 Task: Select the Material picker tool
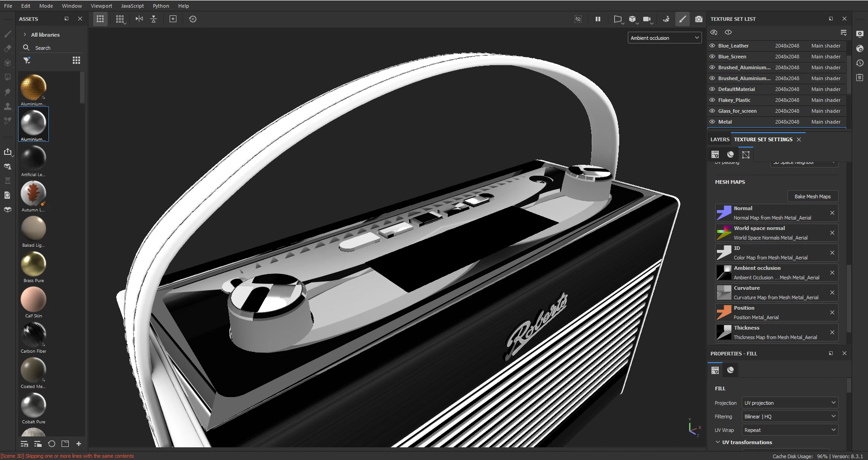(8, 121)
